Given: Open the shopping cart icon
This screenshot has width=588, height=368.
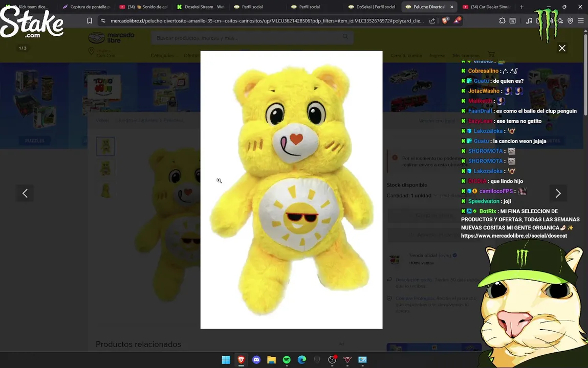Looking at the screenshot, I should point(491,54).
